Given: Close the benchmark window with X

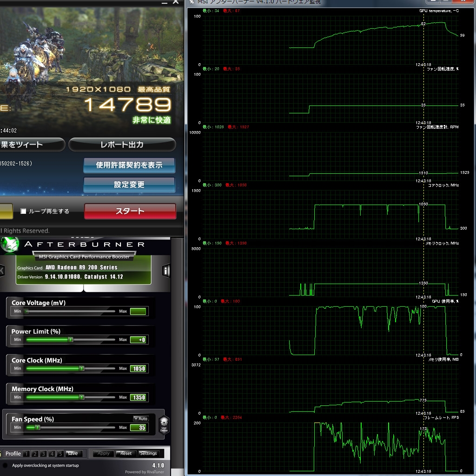Looking at the screenshot, I should [x=175, y=2].
